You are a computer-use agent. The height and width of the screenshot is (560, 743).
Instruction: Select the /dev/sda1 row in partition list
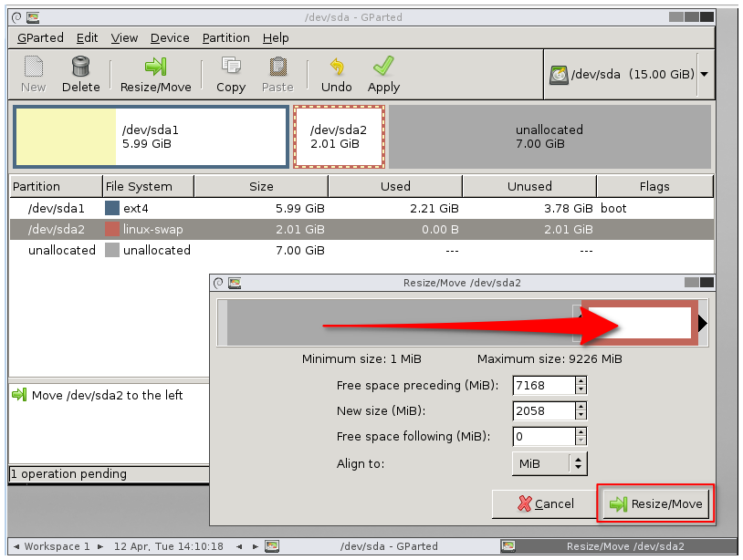coord(361,208)
